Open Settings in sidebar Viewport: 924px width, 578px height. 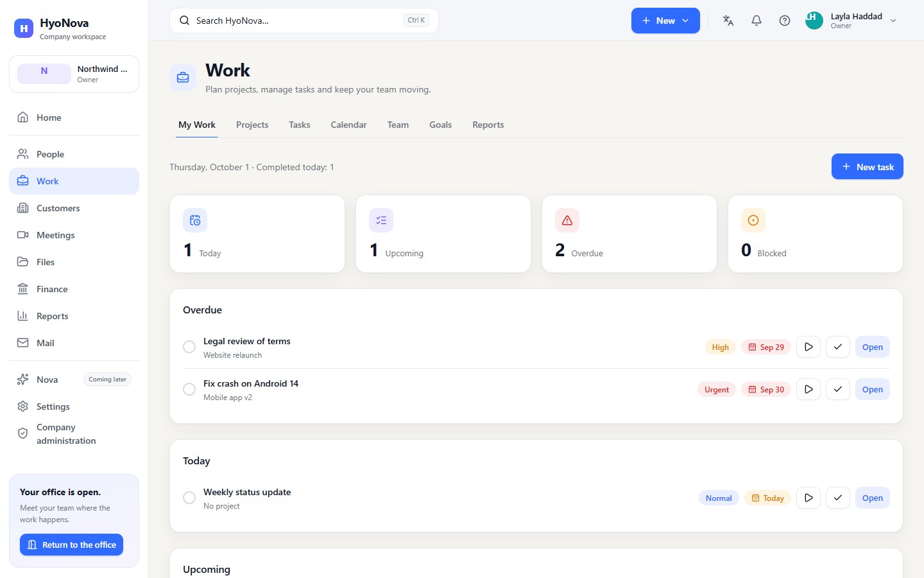(74, 407)
